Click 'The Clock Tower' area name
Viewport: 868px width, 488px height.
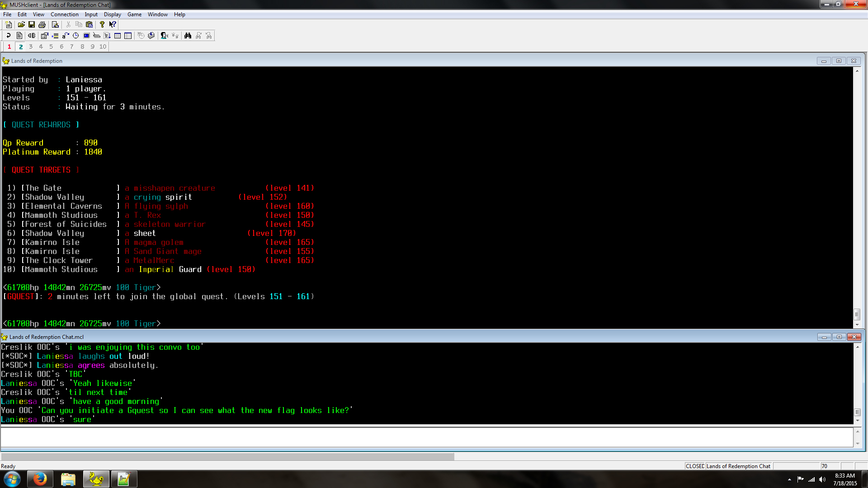point(59,260)
